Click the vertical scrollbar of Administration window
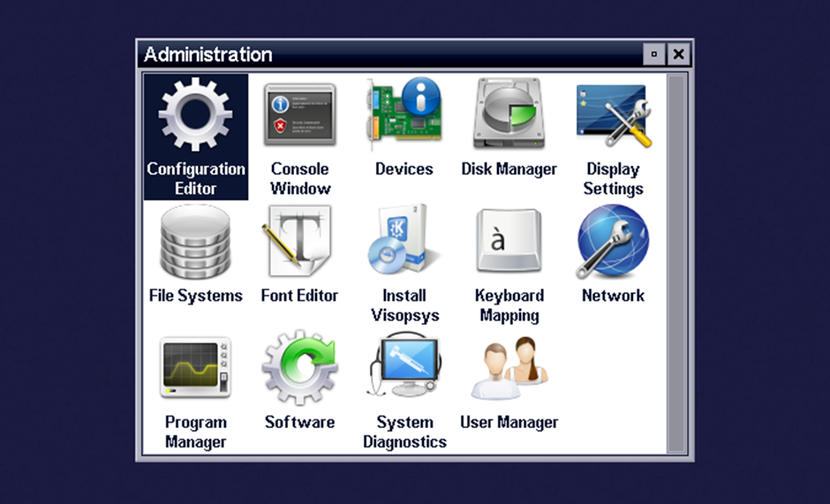 point(676,264)
